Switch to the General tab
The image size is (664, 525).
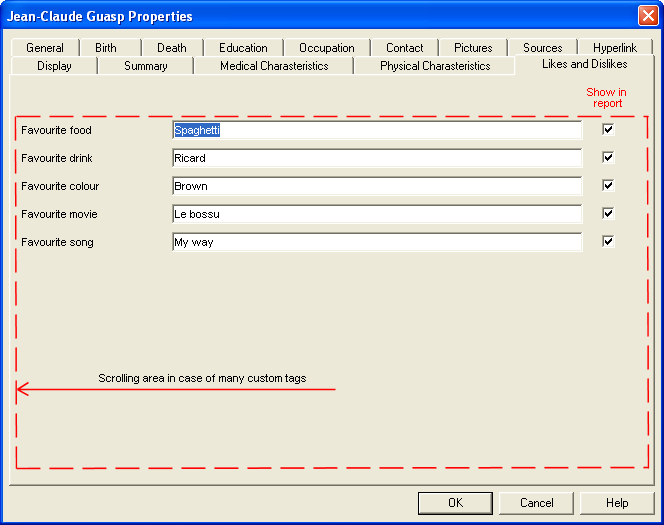45,48
